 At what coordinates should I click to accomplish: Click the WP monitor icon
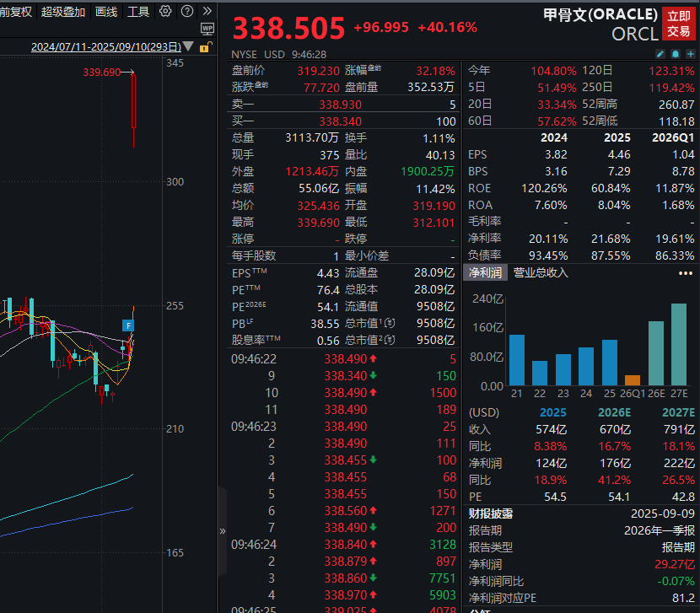[207, 30]
